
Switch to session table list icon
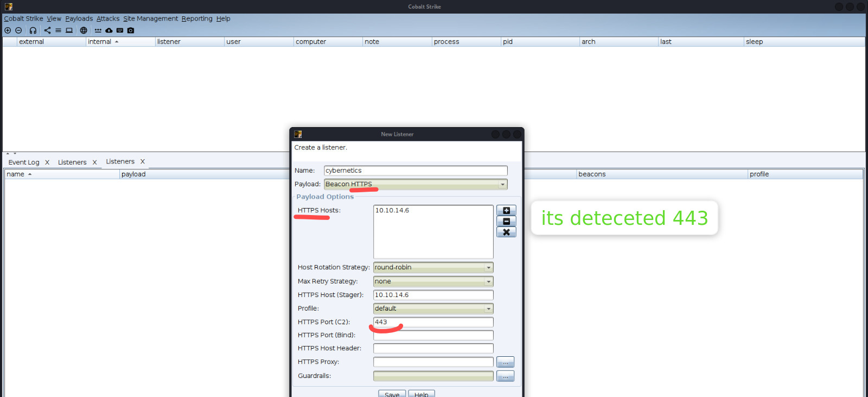coord(58,30)
